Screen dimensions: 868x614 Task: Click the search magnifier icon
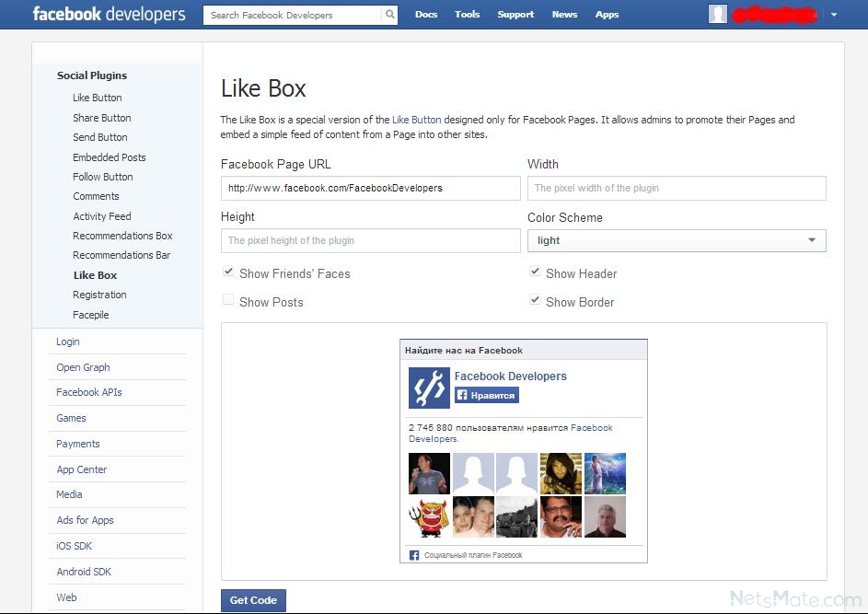pos(389,15)
